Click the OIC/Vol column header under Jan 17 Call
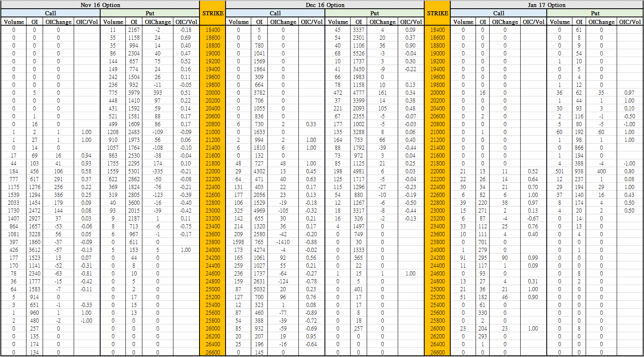644x357 pixels. pyautogui.click(x=533, y=22)
